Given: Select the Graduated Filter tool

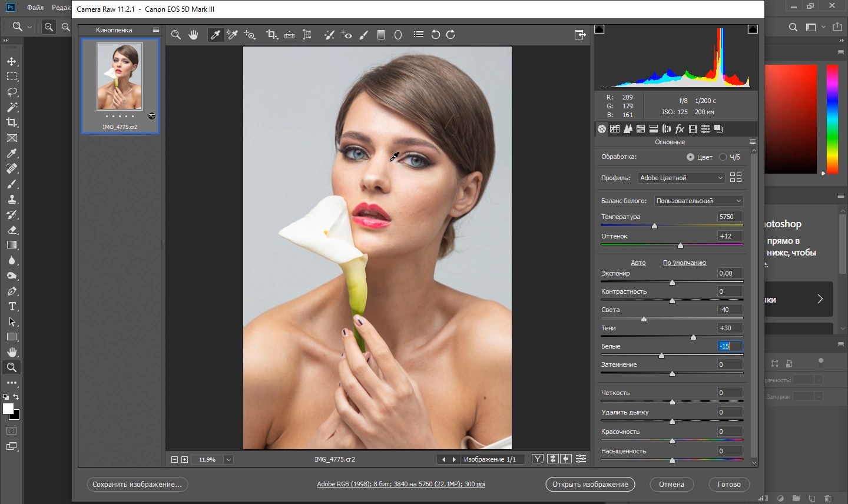Looking at the screenshot, I should coord(381,35).
